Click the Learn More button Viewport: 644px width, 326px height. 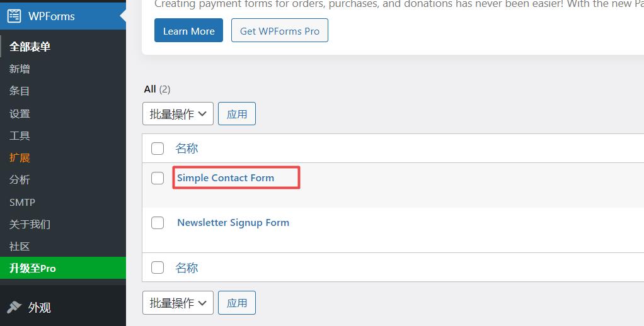pos(188,30)
